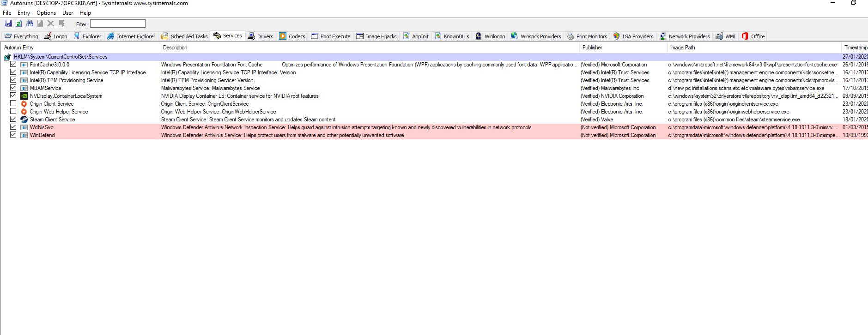868x335 pixels.
Task: Switch to the Office tab
Action: 753,36
